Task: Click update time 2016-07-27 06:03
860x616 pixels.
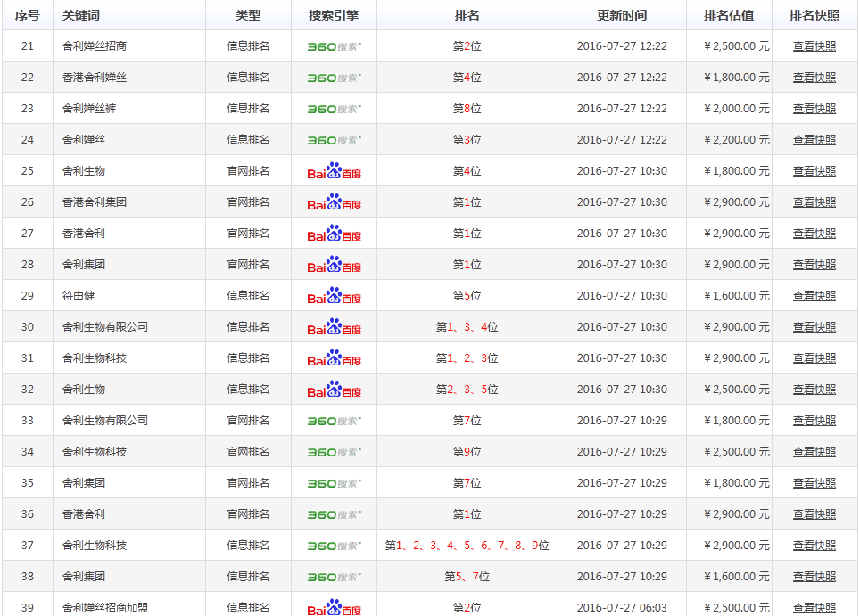Action: click(x=622, y=608)
